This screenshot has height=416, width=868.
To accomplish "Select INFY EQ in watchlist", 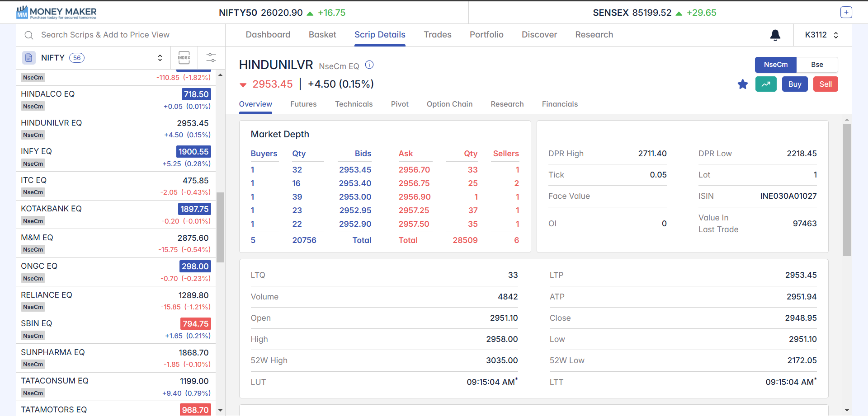I will pyautogui.click(x=116, y=157).
